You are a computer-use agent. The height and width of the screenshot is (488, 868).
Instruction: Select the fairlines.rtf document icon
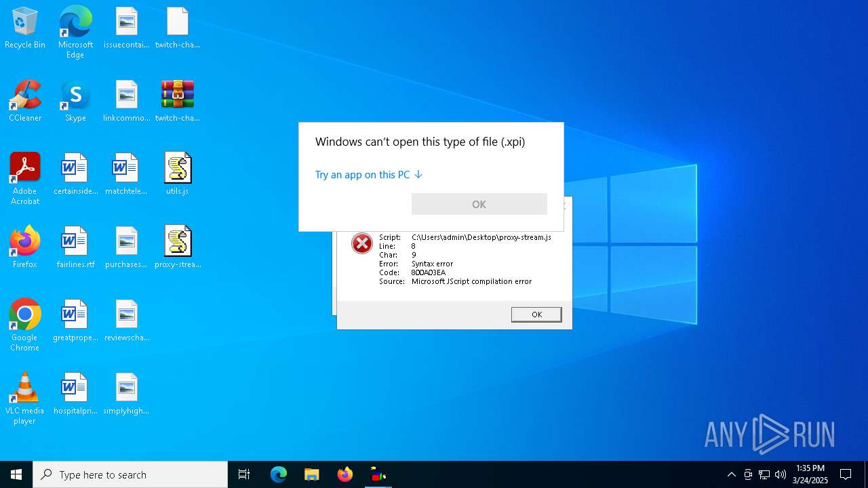[x=75, y=248]
